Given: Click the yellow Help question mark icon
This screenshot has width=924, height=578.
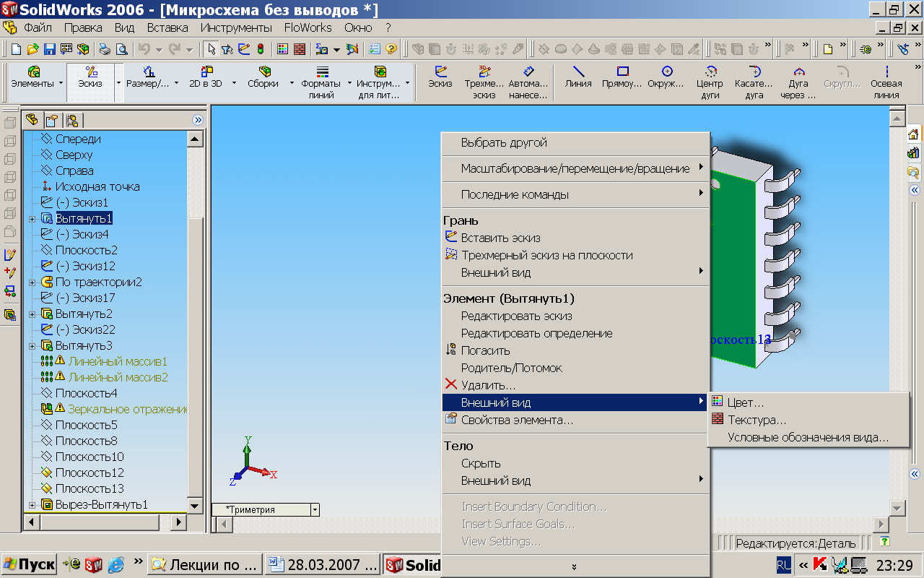Looking at the screenshot, I should [391, 49].
